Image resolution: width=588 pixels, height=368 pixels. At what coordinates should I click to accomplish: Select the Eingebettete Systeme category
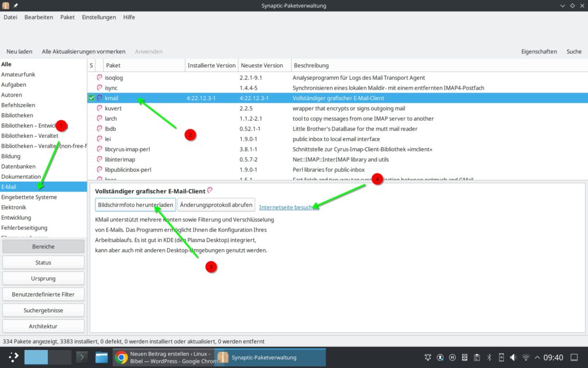click(44, 197)
